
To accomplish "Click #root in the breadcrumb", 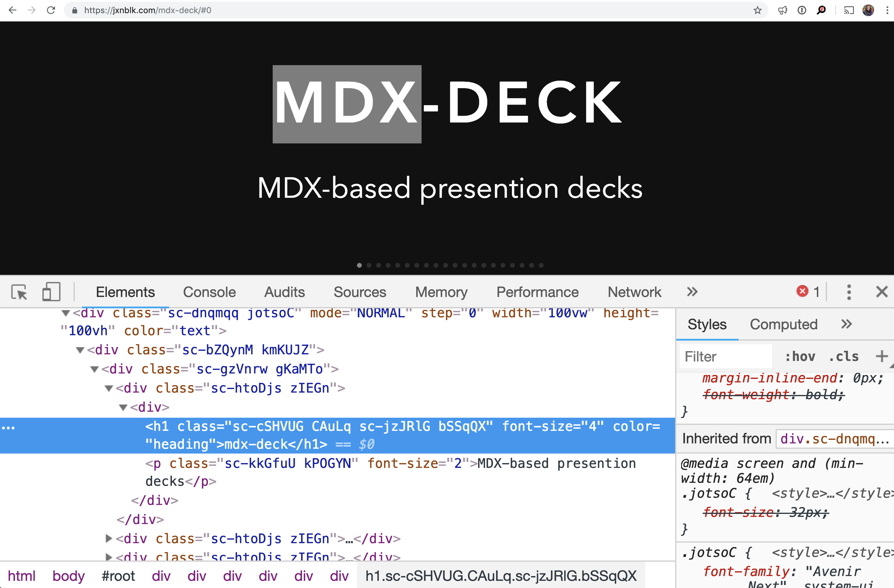I will pyautogui.click(x=118, y=576).
